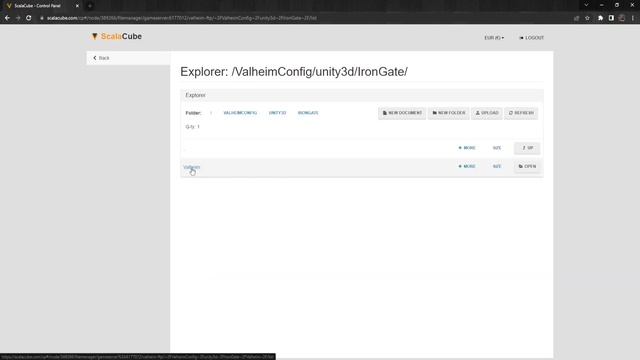640x360 pixels.
Task: Minimize the browser window
Action: (602, 5)
